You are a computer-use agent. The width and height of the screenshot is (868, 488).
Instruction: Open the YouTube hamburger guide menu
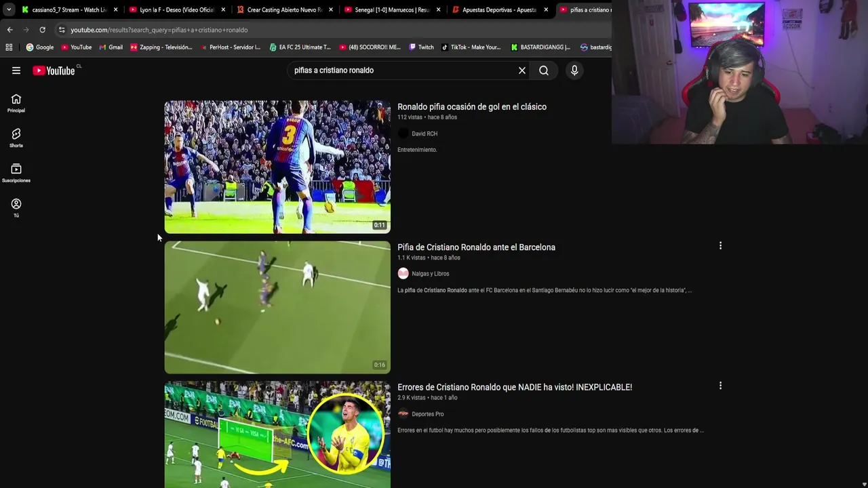pyautogui.click(x=16, y=70)
